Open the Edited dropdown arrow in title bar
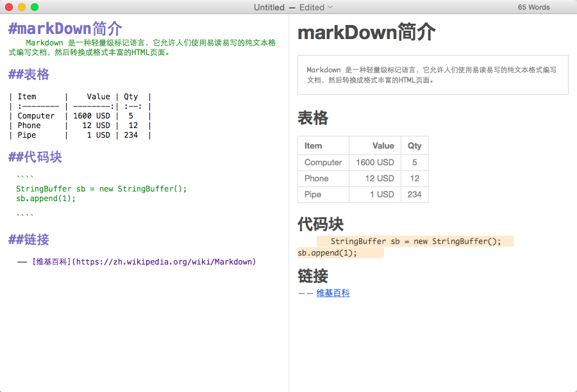 (x=330, y=7)
